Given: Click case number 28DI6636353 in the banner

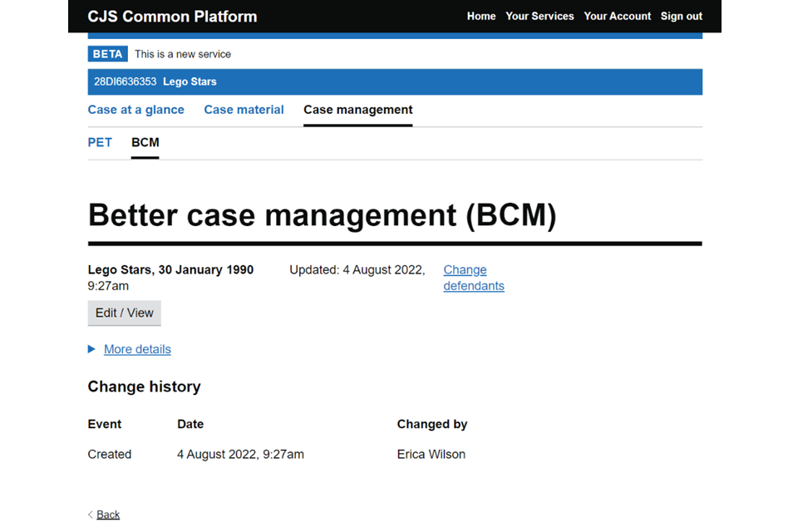Looking at the screenshot, I should (x=125, y=81).
